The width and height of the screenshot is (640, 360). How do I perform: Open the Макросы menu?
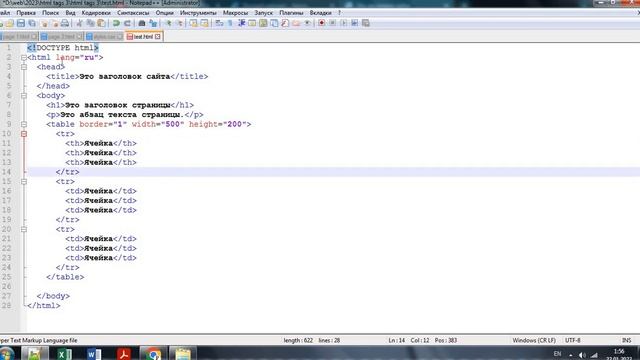pyautogui.click(x=235, y=13)
